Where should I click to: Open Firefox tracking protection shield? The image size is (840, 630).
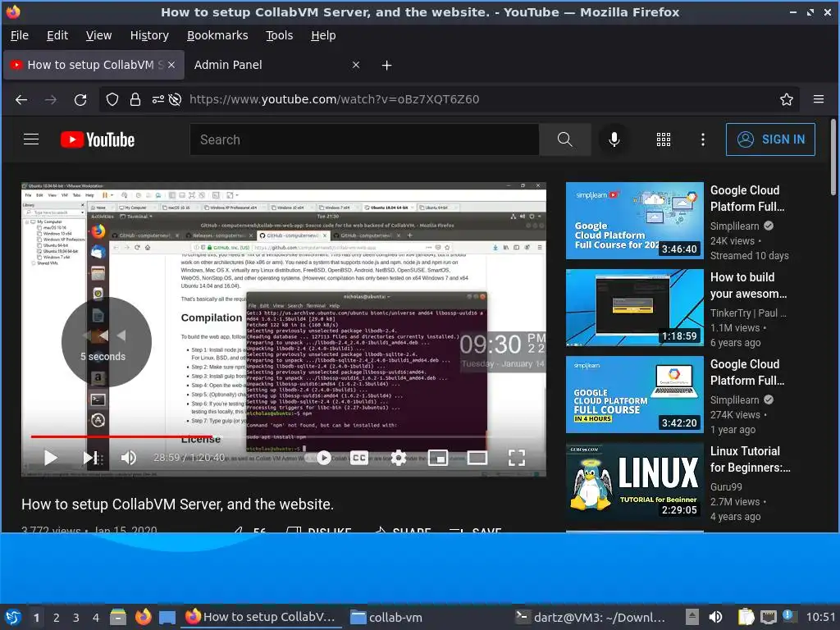pos(112,99)
